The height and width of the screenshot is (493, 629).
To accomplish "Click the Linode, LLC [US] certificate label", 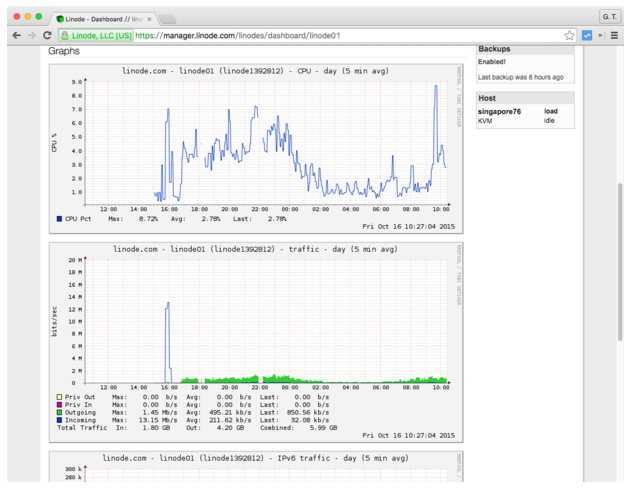I will pyautogui.click(x=101, y=35).
